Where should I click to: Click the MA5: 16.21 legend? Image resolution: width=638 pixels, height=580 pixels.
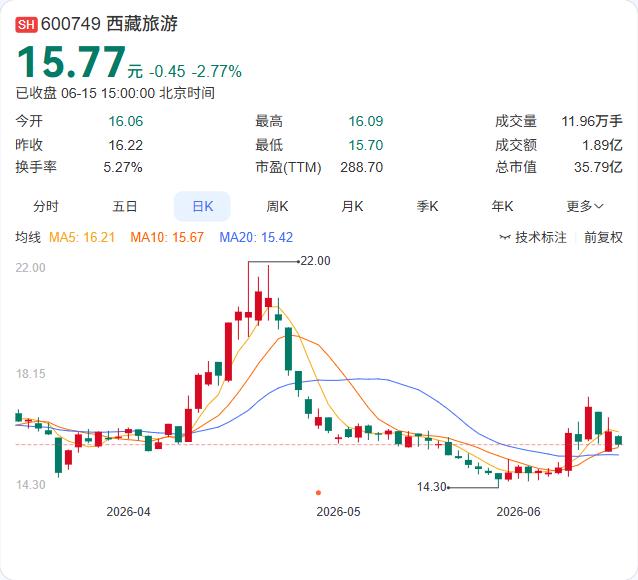click(x=82, y=237)
